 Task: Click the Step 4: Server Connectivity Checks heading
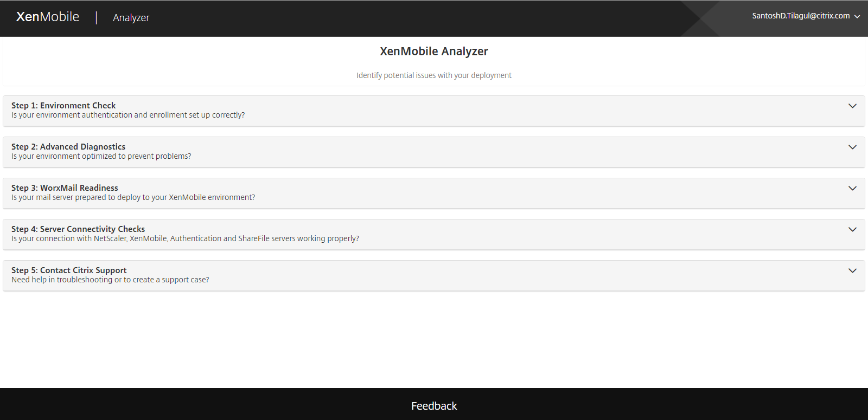click(78, 229)
